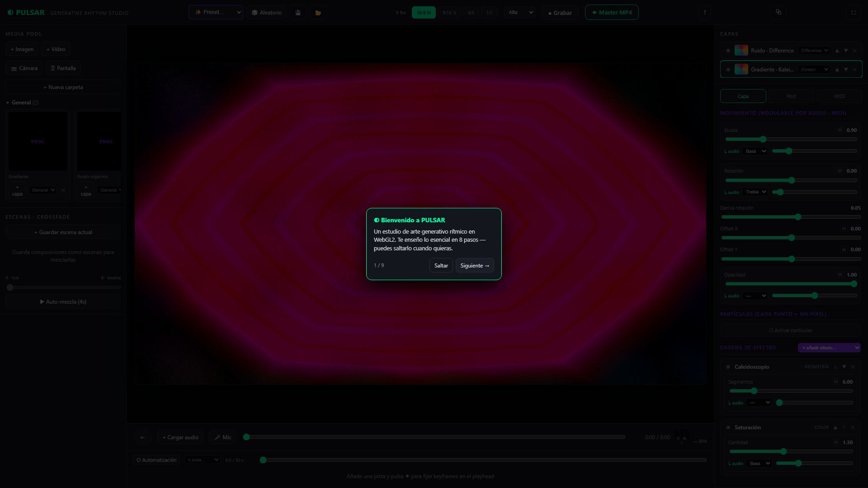Click the Escala slider track
868x488 pixels.
[791, 139]
